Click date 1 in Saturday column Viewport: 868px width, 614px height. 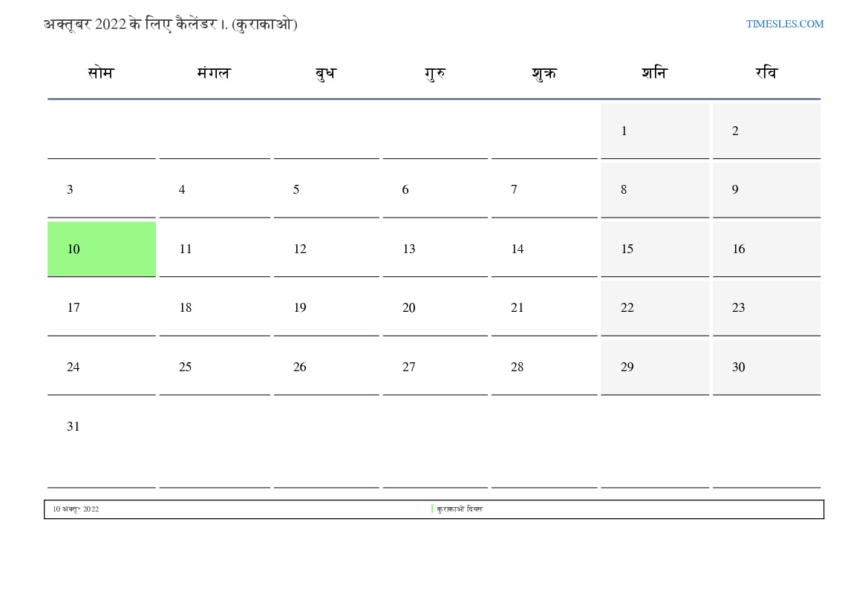[655, 131]
